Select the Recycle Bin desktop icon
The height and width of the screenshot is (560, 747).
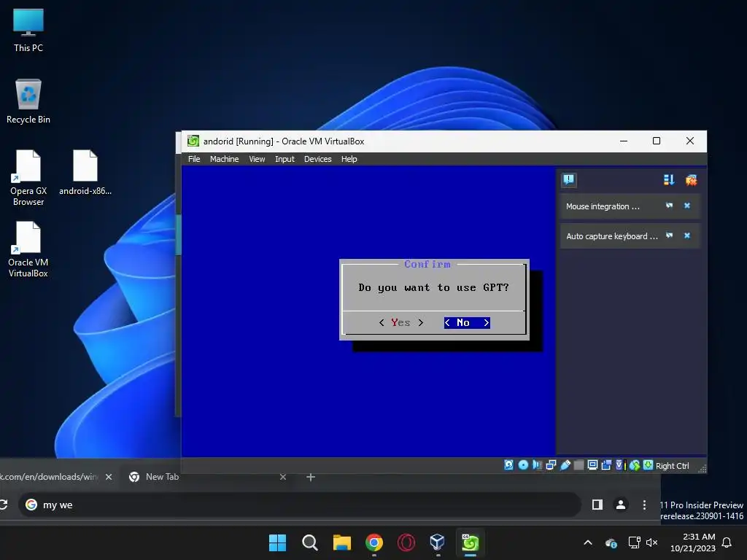(x=28, y=101)
